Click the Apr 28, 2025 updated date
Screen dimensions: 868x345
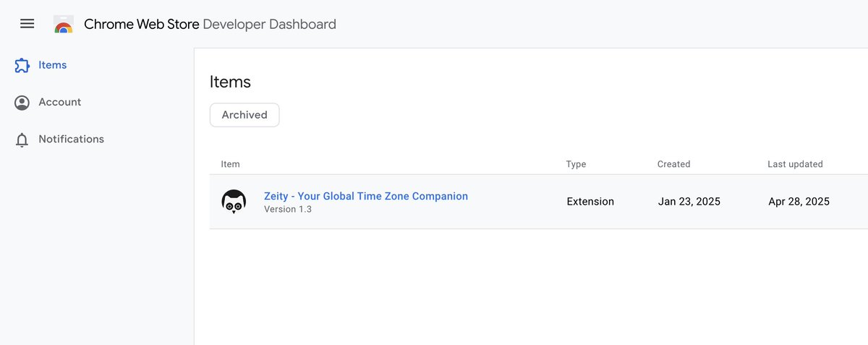tap(799, 202)
